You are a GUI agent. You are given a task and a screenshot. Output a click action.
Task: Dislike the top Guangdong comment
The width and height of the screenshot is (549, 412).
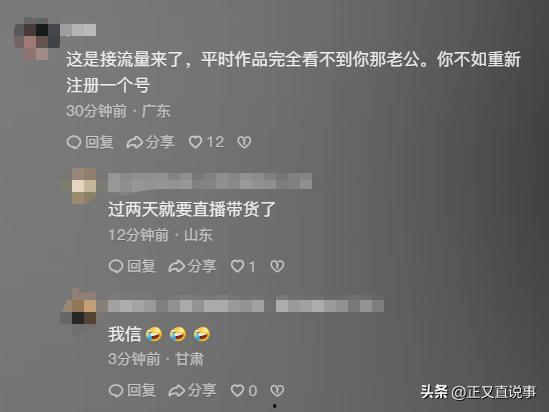pyautogui.click(x=244, y=142)
